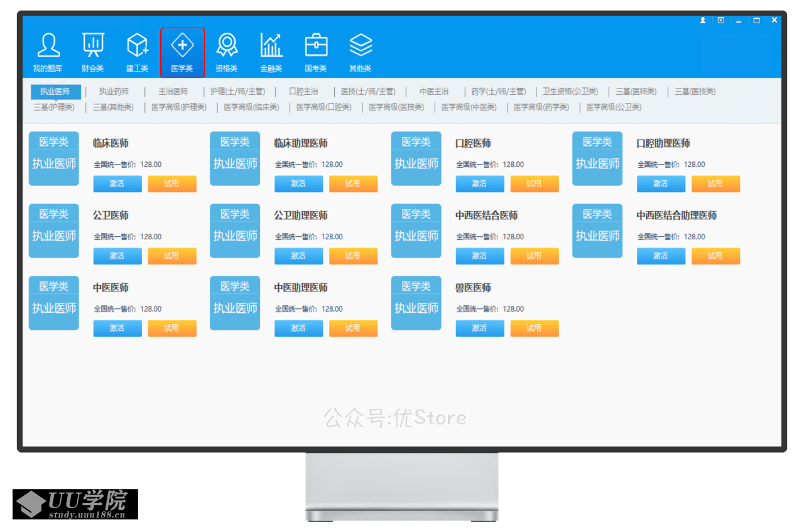The image size is (804, 532).
Task: Switch to 三基(医技类) tab
Action: pos(695,92)
